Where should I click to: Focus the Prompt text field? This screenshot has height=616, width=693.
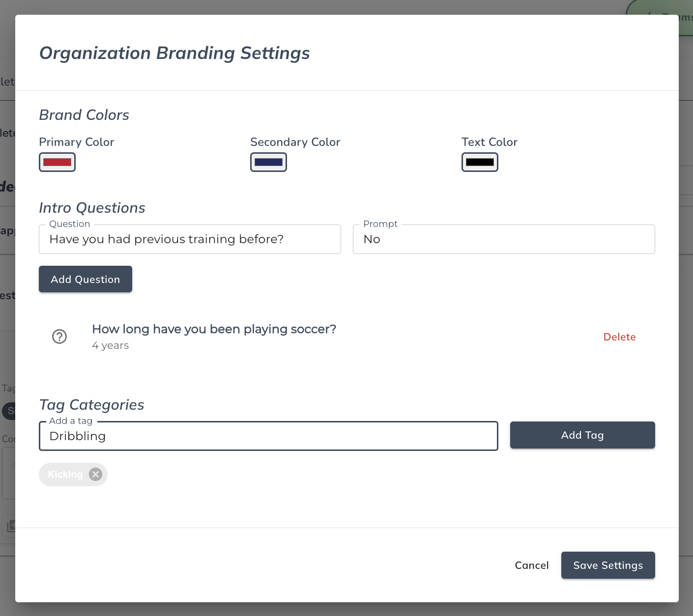(x=504, y=239)
